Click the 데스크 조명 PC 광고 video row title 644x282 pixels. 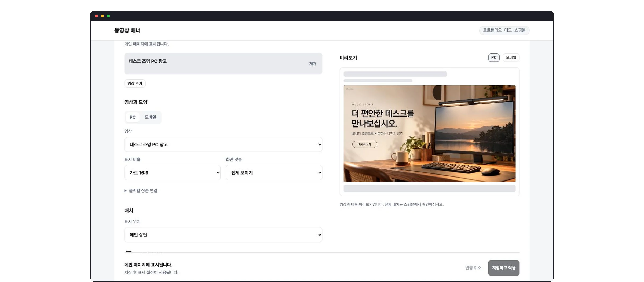(x=148, y=61)
